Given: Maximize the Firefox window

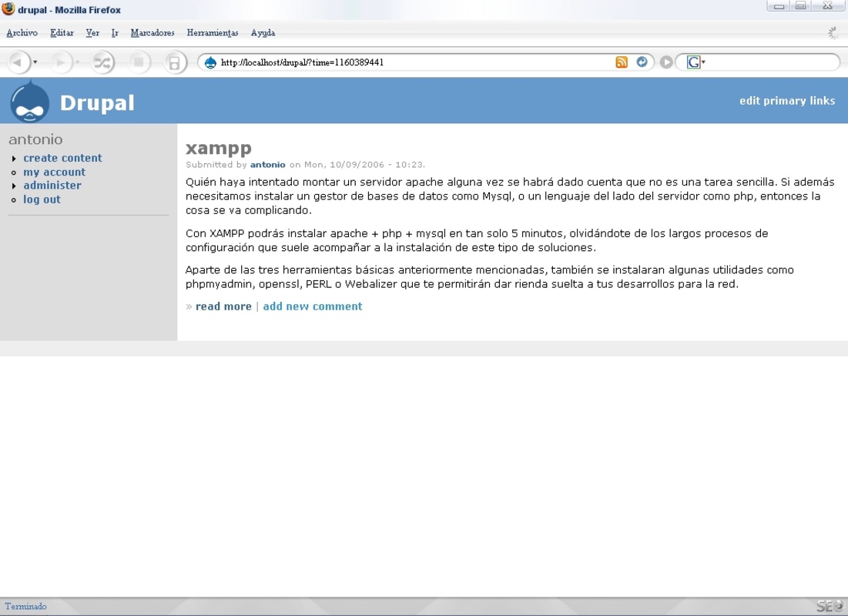Looking at the screenshot, I should click(801, 6).
